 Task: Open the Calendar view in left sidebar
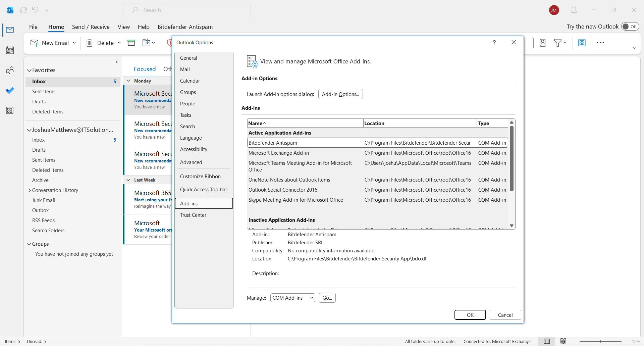coord(10,50)
